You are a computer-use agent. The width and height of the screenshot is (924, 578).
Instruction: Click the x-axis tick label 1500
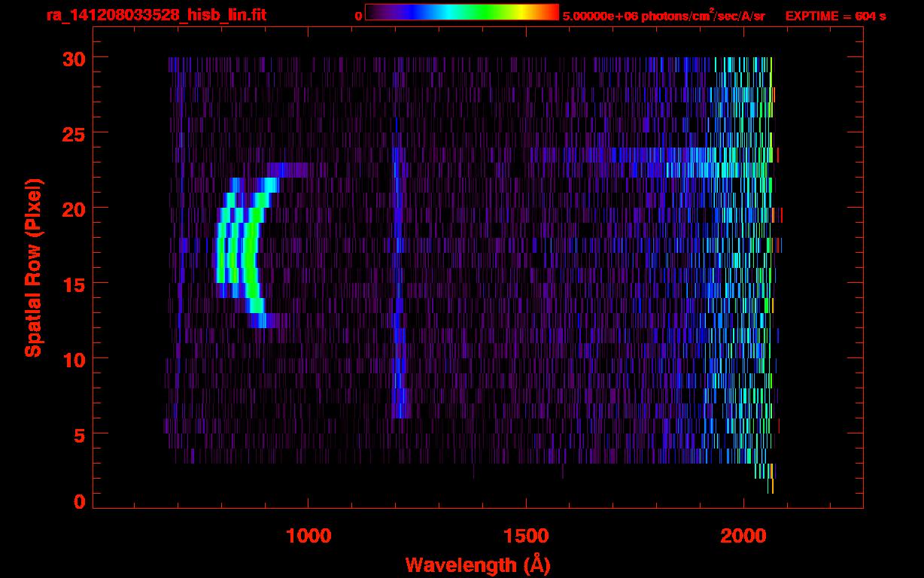526,536
